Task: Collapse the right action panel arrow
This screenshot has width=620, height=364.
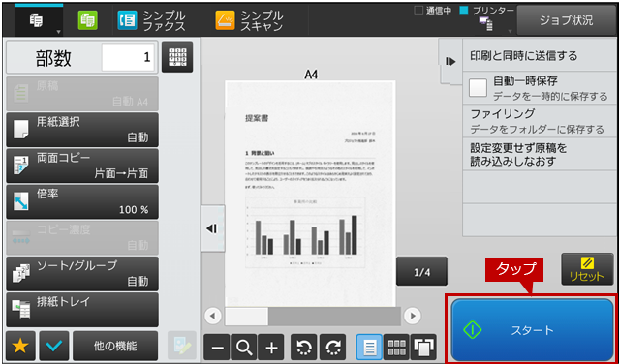Action: click(x=450, y=61)
